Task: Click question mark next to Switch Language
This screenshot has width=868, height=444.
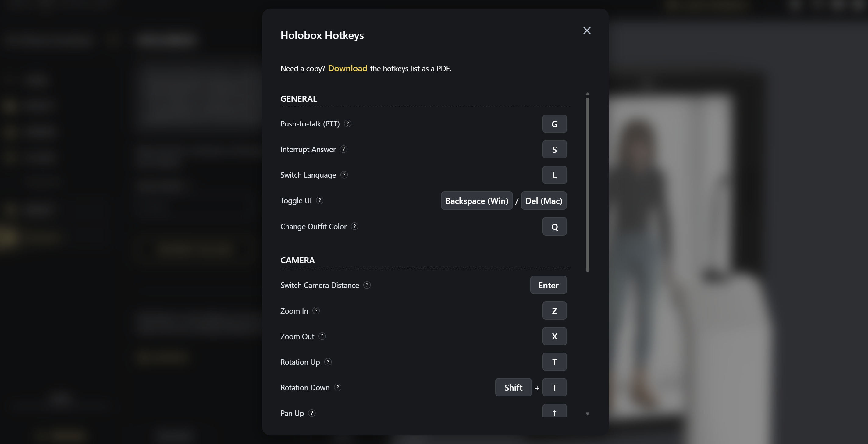Action: pos(344,175)
